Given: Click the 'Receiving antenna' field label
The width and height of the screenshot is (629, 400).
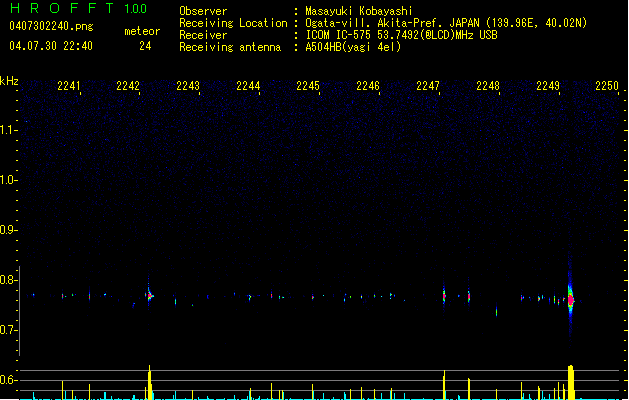Looking at the screenshot, I should 230,47.
